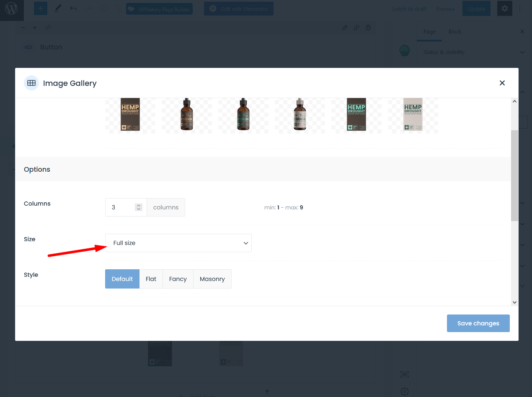Click the link icon beside Button element
532x397 pixels.
point(28,47)
